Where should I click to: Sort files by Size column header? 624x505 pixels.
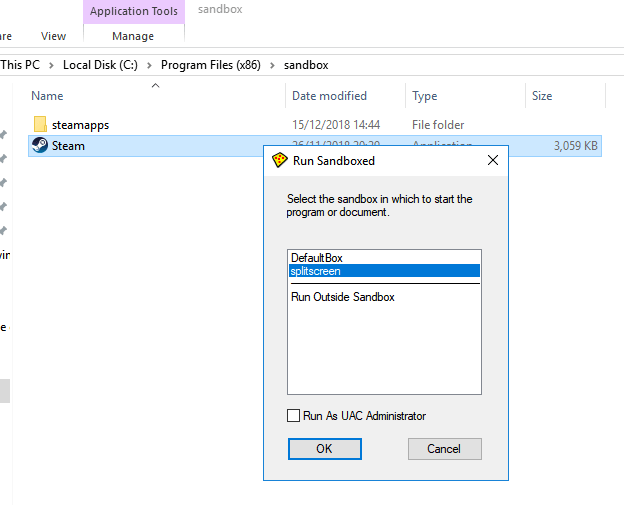(x=542, y=96)
